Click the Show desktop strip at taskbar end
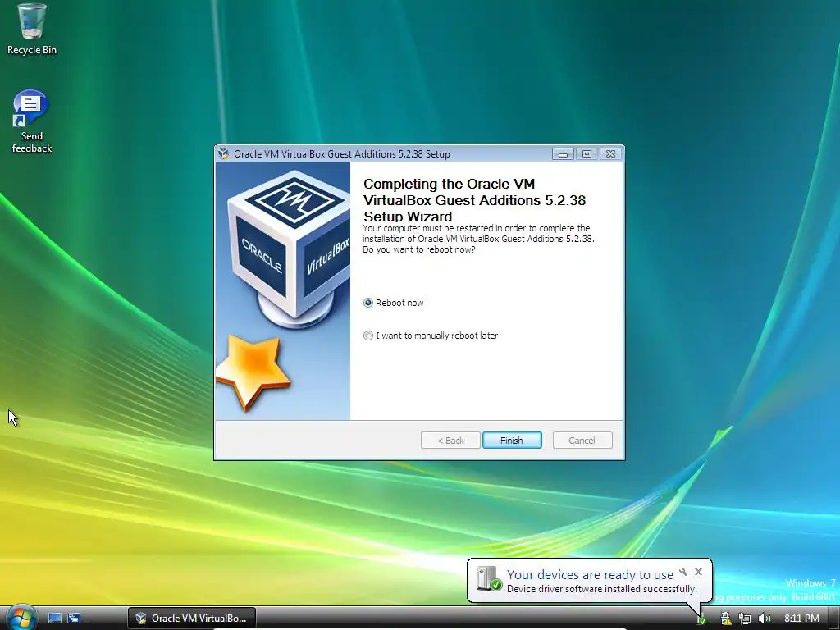 [834, 619]
